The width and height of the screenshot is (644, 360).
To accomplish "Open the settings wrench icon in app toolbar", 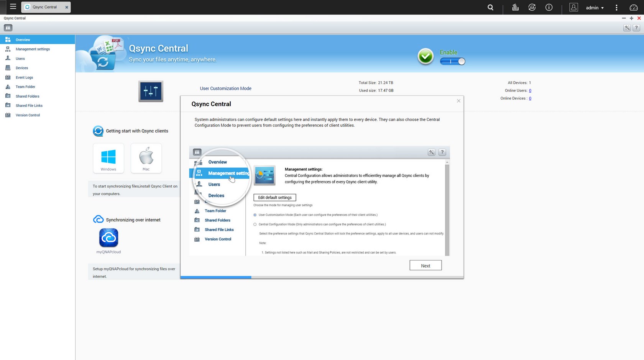I will coord(627,28).
